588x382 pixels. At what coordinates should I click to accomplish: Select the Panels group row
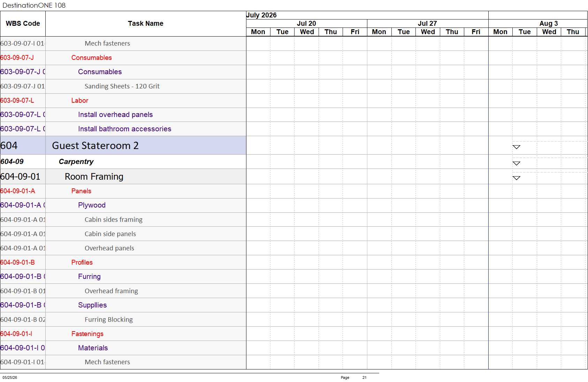click(146, 191)
